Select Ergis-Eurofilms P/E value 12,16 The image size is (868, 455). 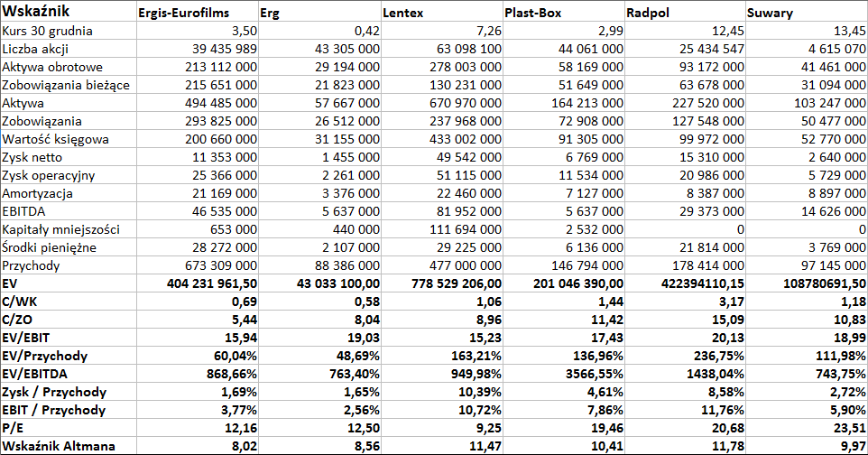pyautogui.click(x=198, y=428)
